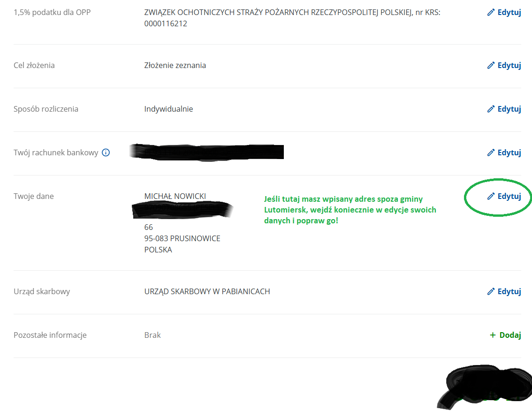Image resolution: width=532 pixels, height=411 pixels.
Task: Click pencil icon in 1,5% podatku row
Action: click(491, 13)
